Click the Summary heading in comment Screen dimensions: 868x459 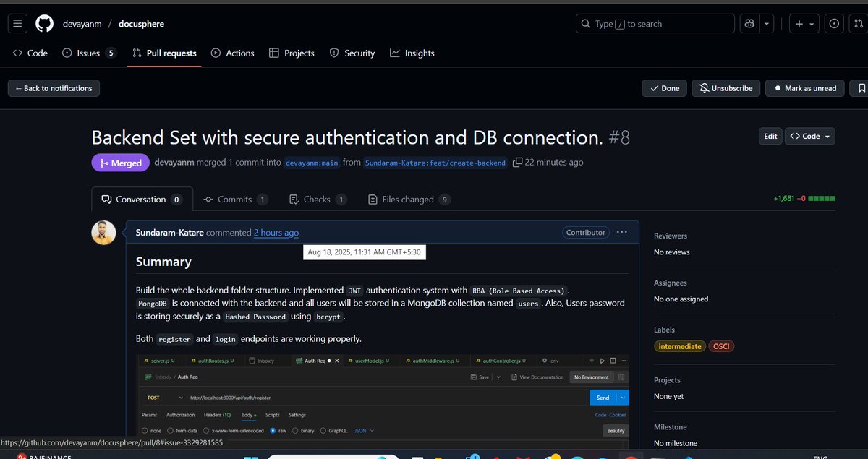click(x=163, y=262)
